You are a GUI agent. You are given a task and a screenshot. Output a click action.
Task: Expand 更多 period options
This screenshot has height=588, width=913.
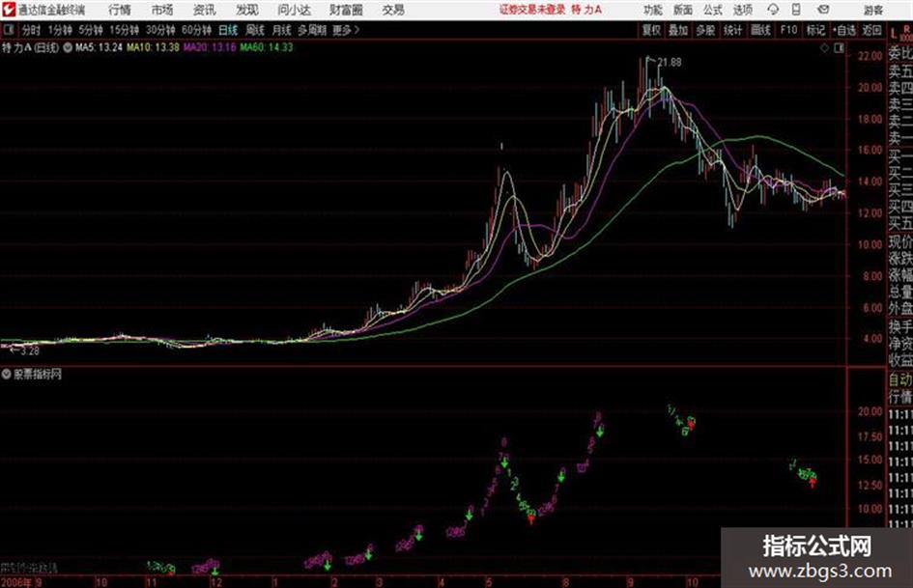tap(346, 30)
